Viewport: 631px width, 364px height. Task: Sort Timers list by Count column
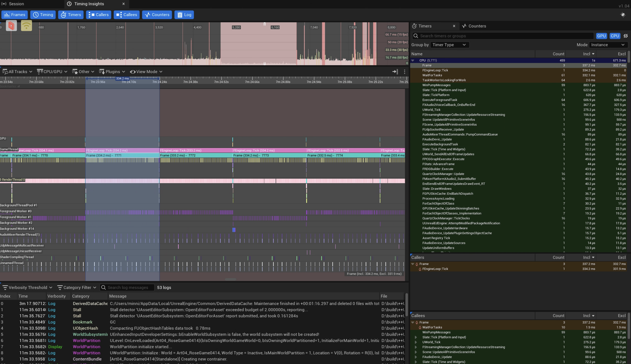coord(550,54)
